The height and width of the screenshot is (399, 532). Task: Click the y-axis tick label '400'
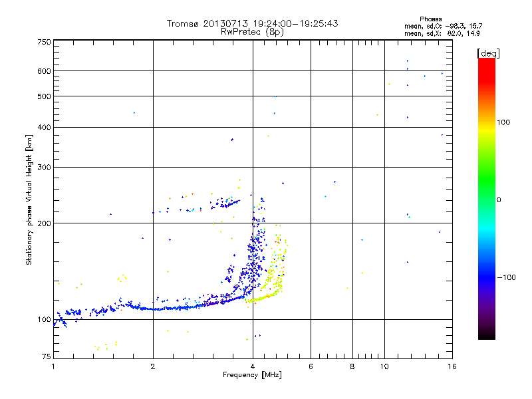(44, 128)
